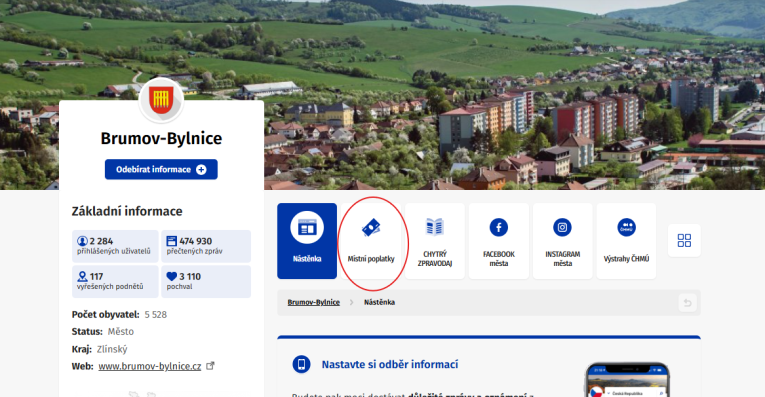Click the Počet obyvatel value 5 528
The width and height of the screenshot is (765, 397).
coord(156,315)
